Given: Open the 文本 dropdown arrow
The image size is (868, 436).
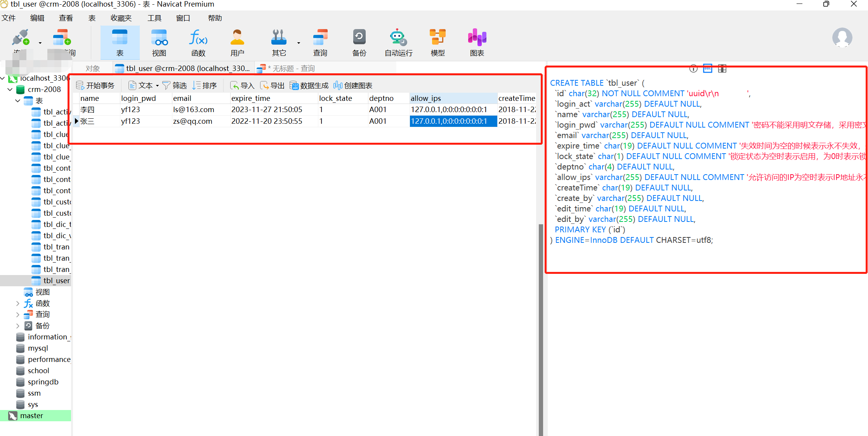Looking at the screenshot, I should [157, 86].
